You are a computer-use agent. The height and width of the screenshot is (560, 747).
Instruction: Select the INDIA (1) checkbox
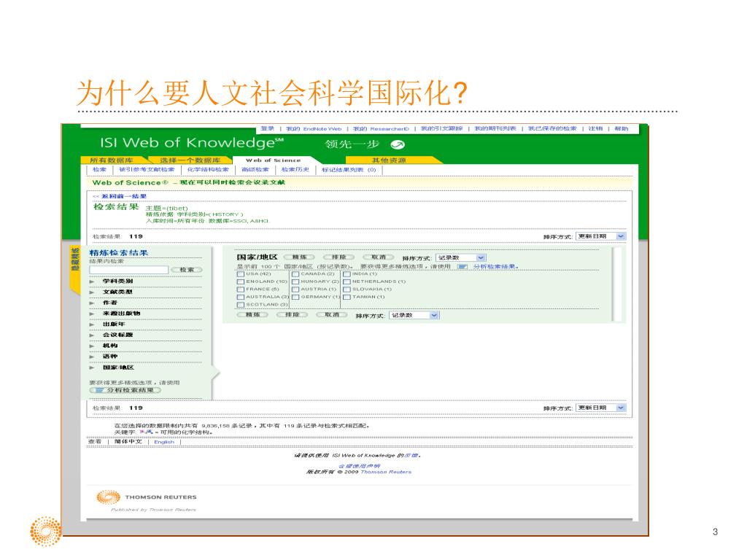tap(347, 274)
